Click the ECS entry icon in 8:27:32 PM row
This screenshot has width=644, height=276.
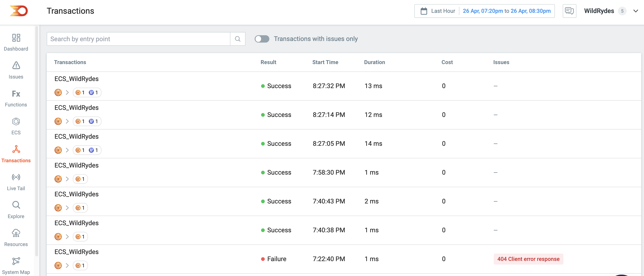point(58,93)
